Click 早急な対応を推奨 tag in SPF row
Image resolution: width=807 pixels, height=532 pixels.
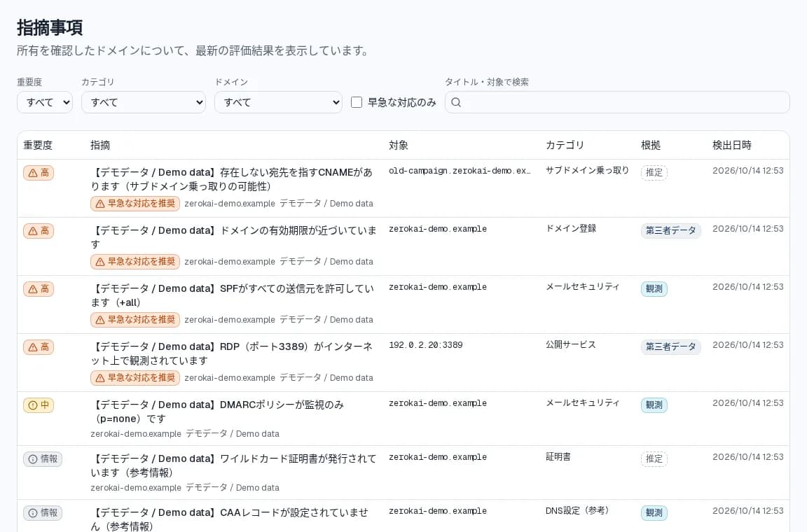[x=135, y=320]
